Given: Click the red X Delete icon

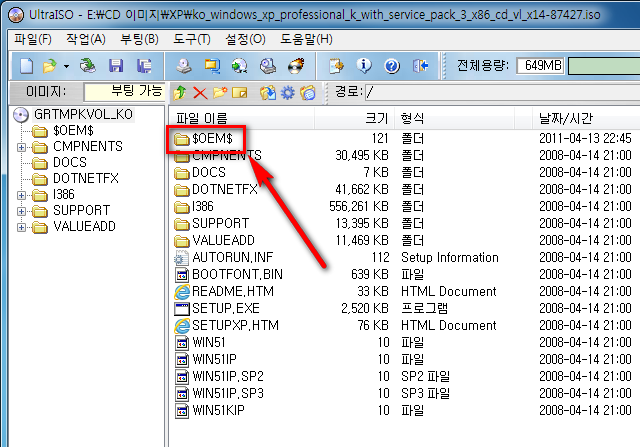Looking at the screenshot, I should click(200, 93).
